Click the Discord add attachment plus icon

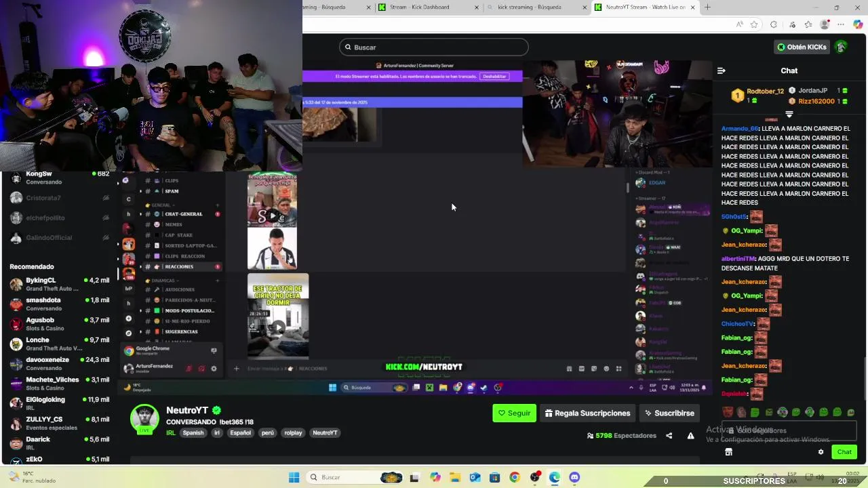tap(236, 369)
